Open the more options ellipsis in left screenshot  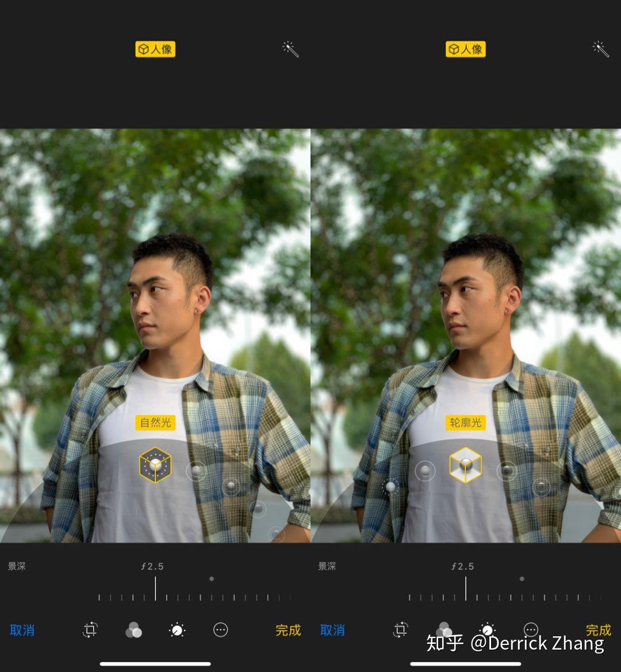click(x=221, y=630)
